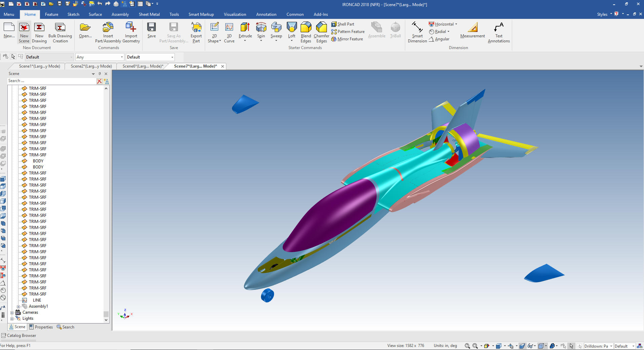Viewport: 644px width, 350px height.
Task: Switch to Scene2 document tab
Action: click(91, 66)
